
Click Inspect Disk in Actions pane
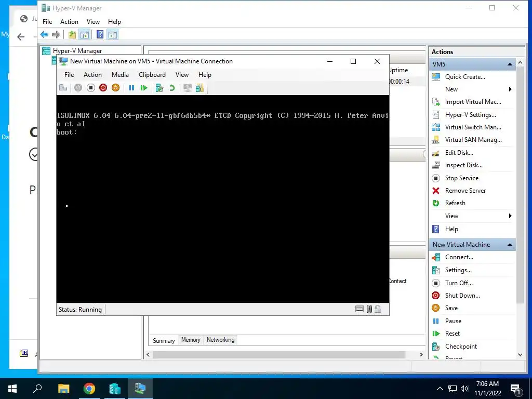[x=463, y=165]
